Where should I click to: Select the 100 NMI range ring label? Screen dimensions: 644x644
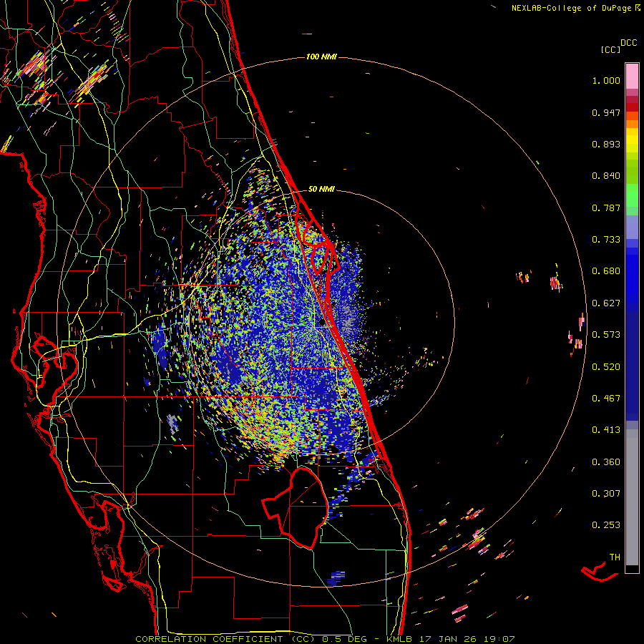(321, 57)
